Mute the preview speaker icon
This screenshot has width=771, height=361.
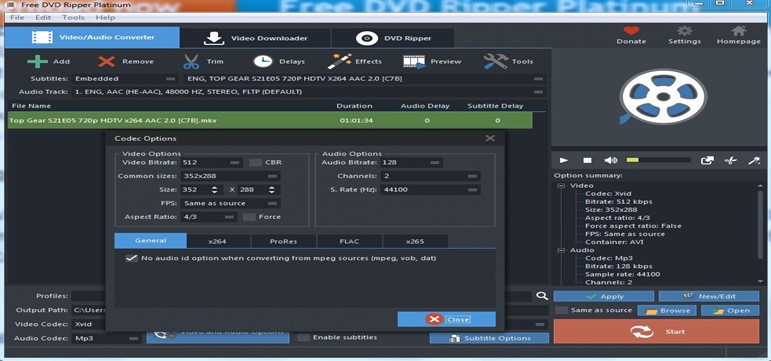611,160
